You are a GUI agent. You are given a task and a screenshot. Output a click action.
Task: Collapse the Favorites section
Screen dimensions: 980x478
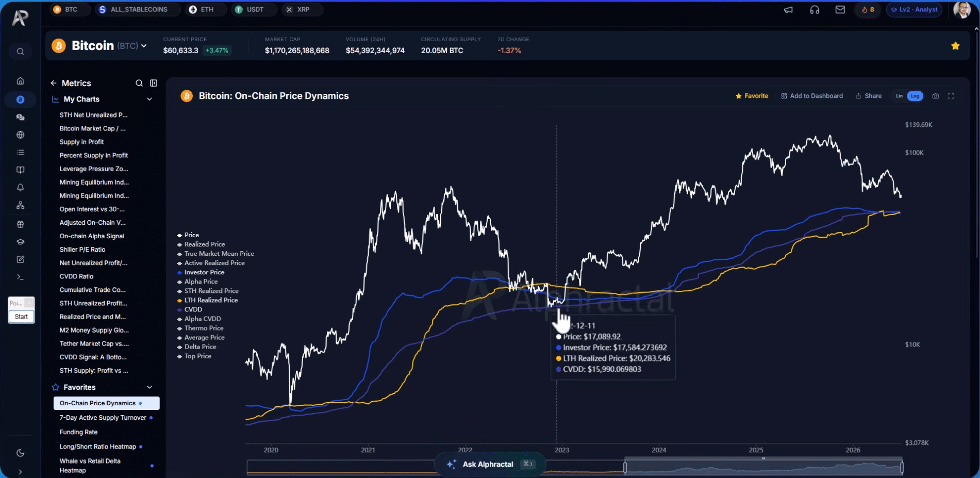click(x=150, y=387)
